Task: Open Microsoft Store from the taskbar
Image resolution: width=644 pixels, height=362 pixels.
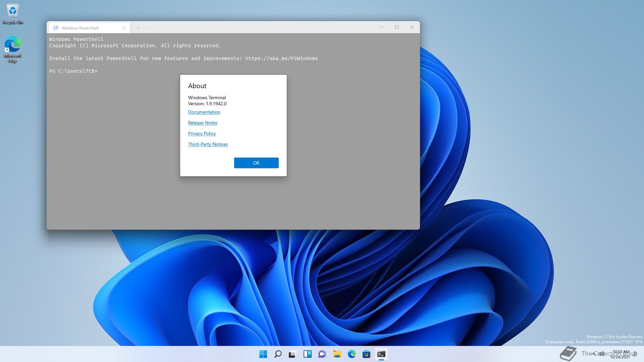Action: (x=366, y=354)
